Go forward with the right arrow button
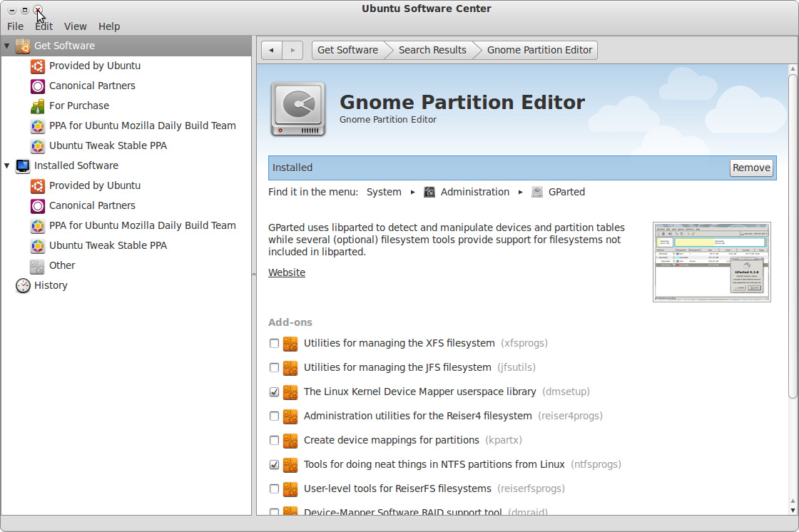The height and width of the screenshot is (532, 799). (292, 50)
